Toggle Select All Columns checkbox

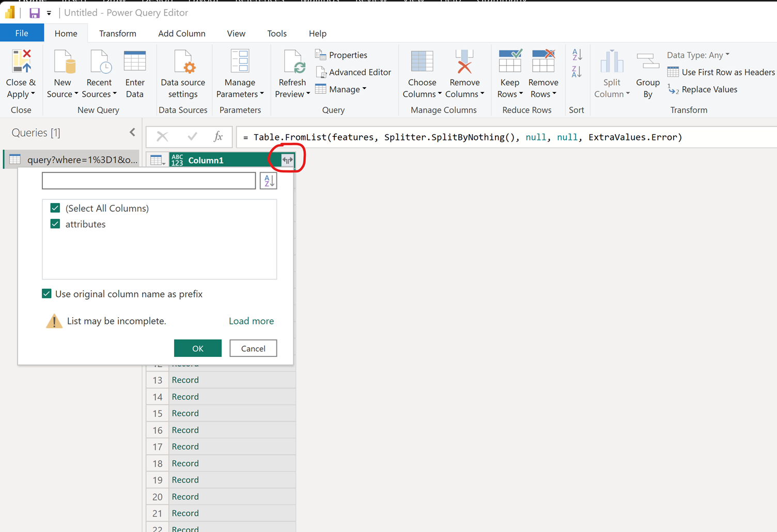(55, 208)
